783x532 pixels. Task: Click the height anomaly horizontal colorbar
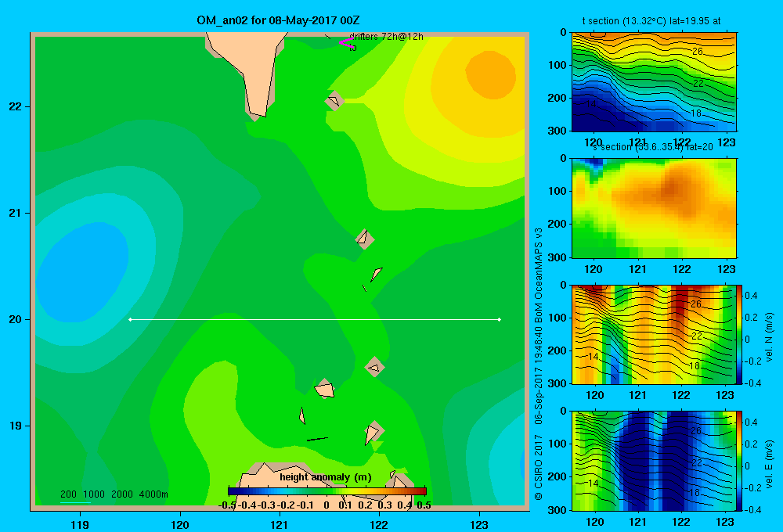[x=327, y=491]
